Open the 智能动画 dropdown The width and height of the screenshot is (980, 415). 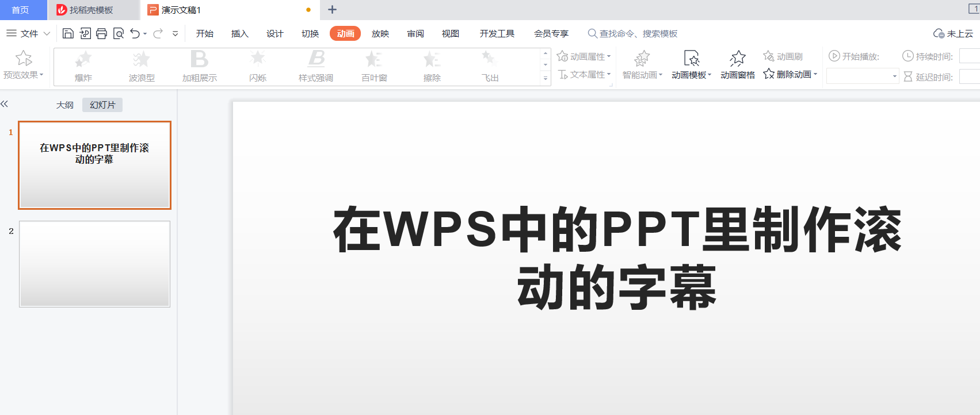tap(642, 65)
